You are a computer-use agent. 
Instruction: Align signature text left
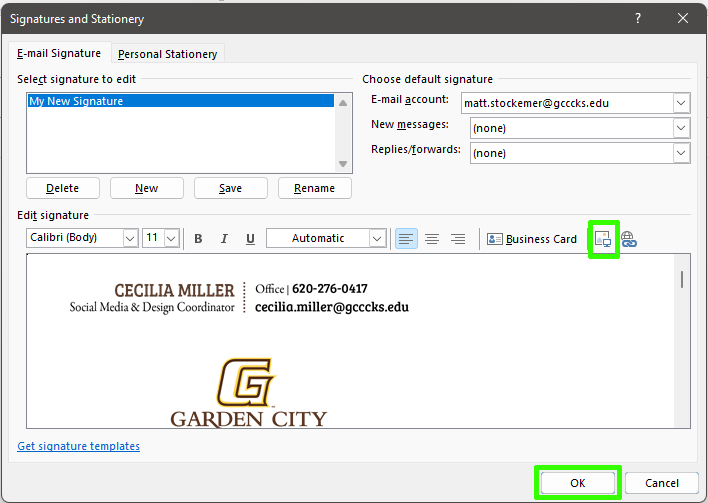406,239
